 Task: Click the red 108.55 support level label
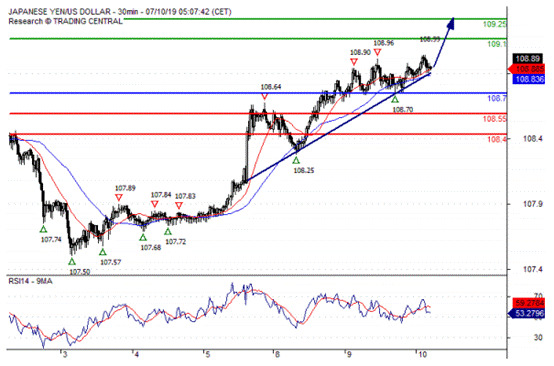coord(495,119)
